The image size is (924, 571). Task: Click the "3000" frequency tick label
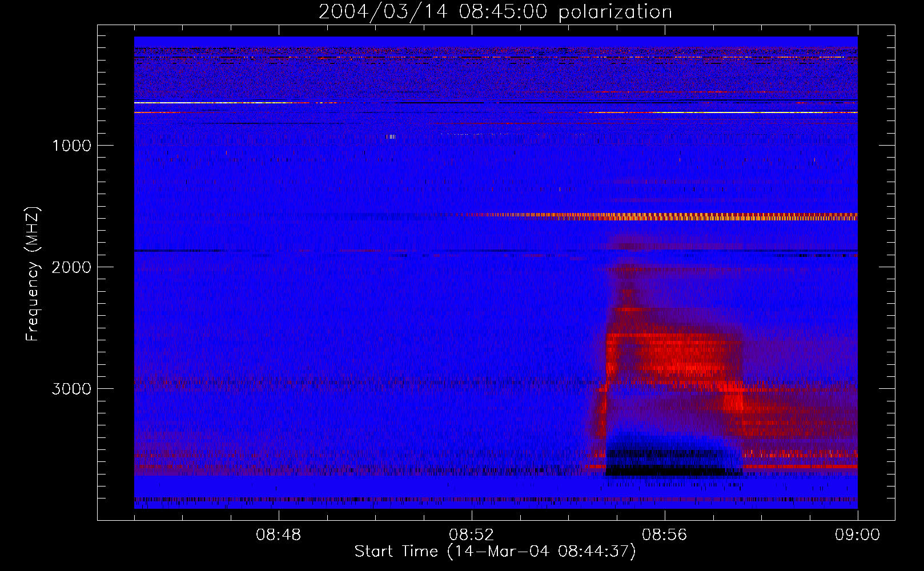pos(71,389)
